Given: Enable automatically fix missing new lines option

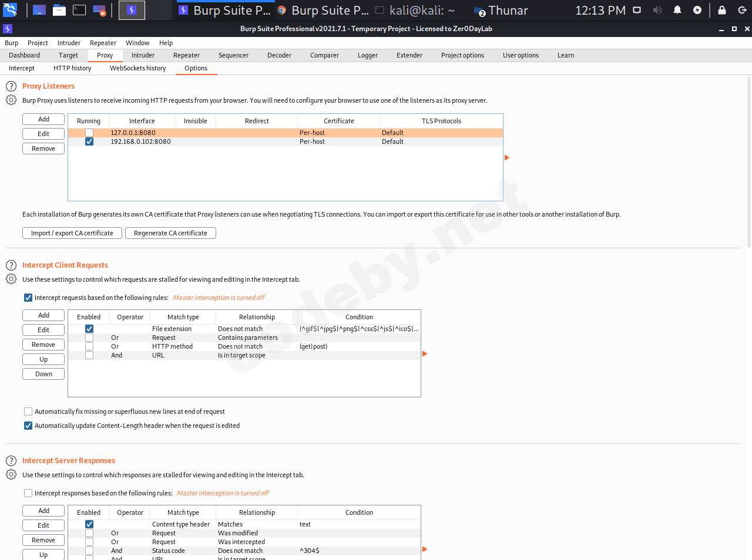Looking at the screenshot, I should pos(28,411).
